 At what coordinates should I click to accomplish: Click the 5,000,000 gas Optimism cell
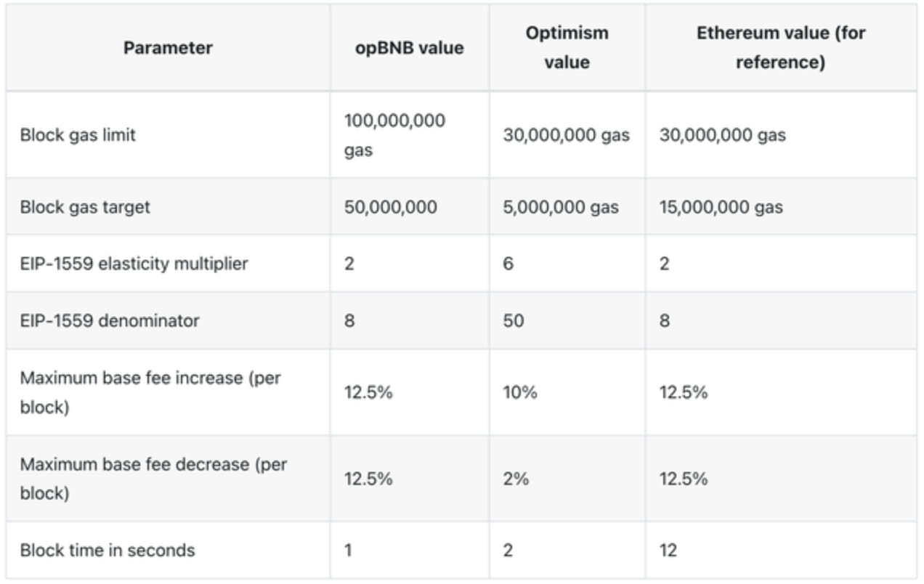[x=561, y=207]
